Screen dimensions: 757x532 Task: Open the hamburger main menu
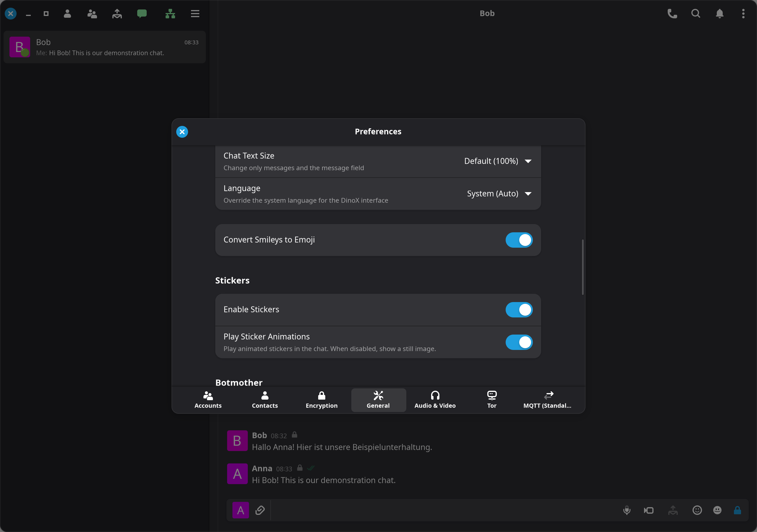[195, 14]
